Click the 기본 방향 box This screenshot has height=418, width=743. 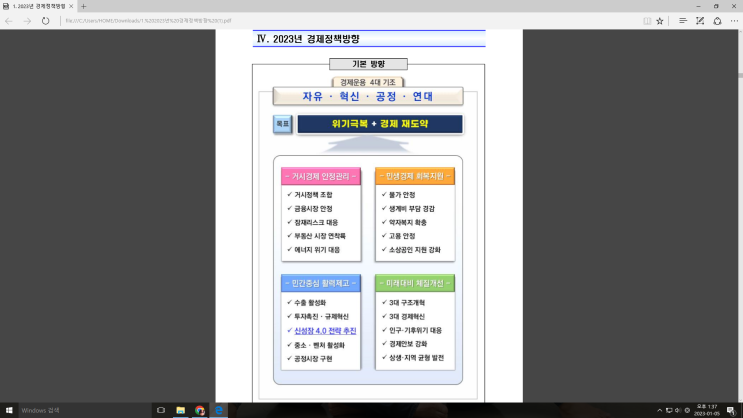click(x=368, y=64)
